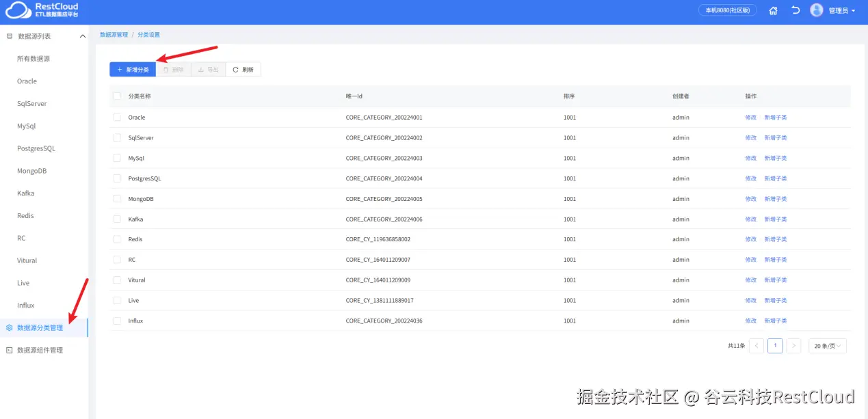Viewport: 868px width, 419px height.
Task: Click the 排序 column header
Action: 569,96
